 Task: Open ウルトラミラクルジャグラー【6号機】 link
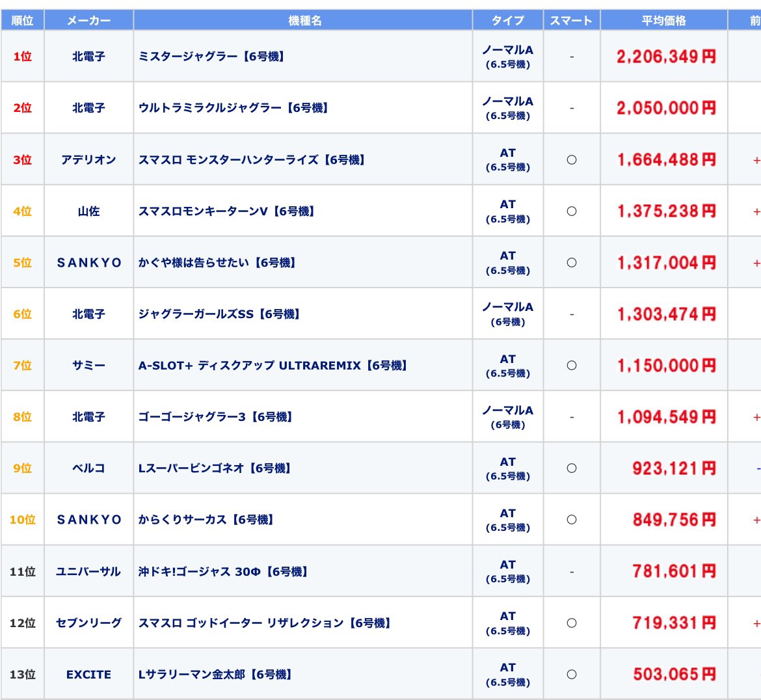[234, 108]
